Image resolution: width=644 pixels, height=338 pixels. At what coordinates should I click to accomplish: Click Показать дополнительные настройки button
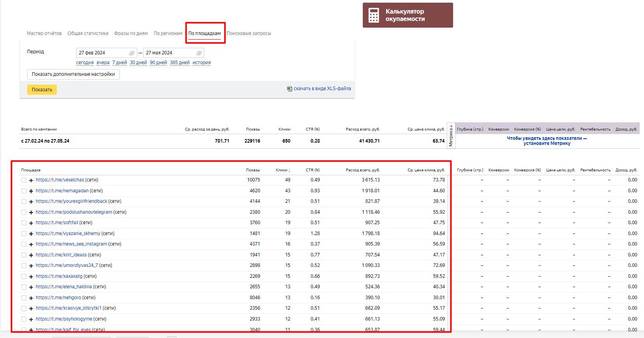pyautogui.click(x=73, y=74)
